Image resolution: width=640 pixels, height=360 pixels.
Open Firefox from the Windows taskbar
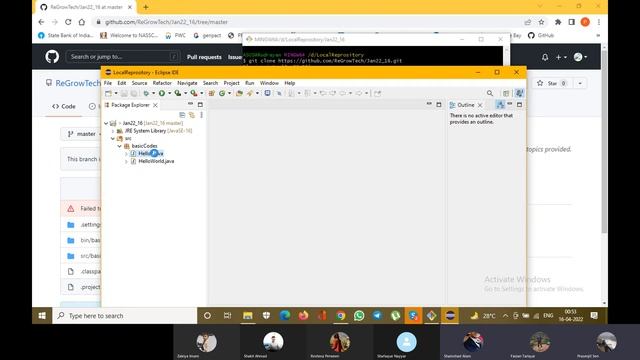303,316
